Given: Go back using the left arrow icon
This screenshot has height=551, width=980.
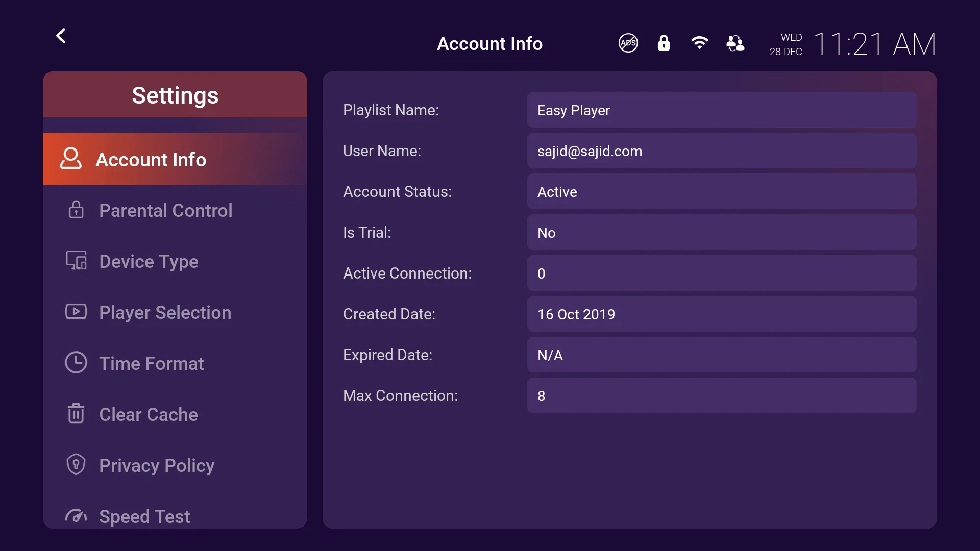Looking at the screenshot, I should pyautogui.click(x=61, y=36).
